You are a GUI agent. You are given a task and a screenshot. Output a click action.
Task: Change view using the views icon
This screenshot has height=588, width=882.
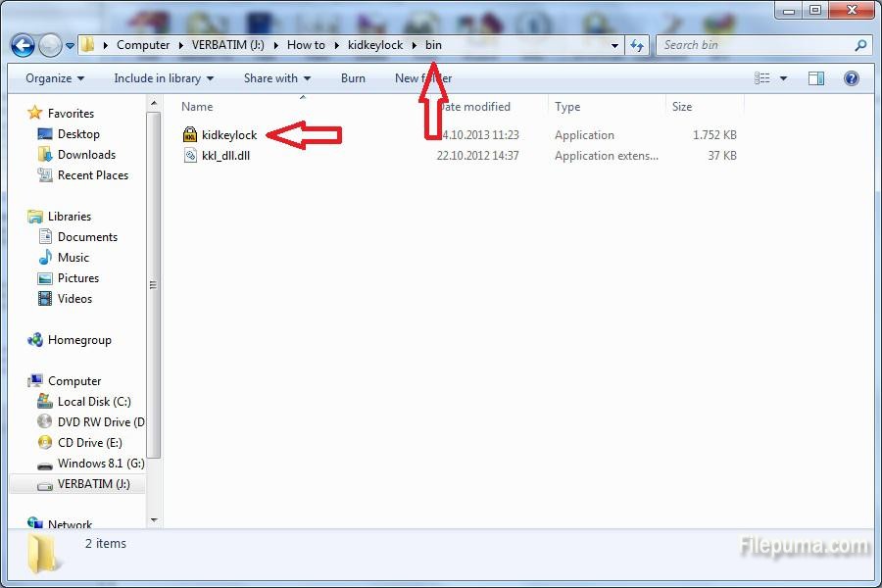point(762,78)
